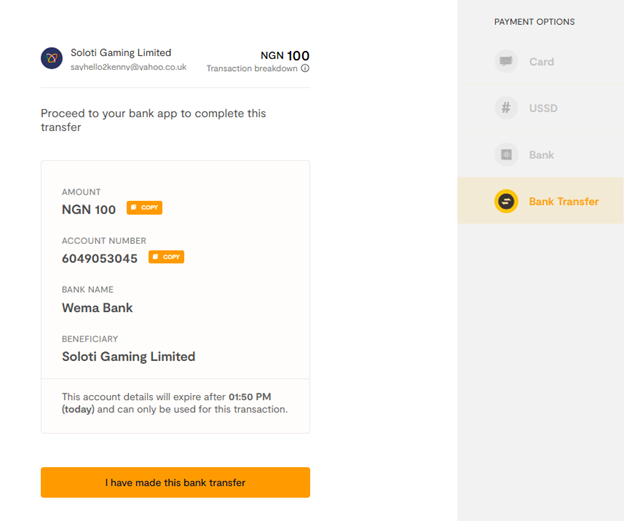This screenshot has height=521, width=624.
Task: Click the sayhello2kenny email address
Action: pos(128,67)
